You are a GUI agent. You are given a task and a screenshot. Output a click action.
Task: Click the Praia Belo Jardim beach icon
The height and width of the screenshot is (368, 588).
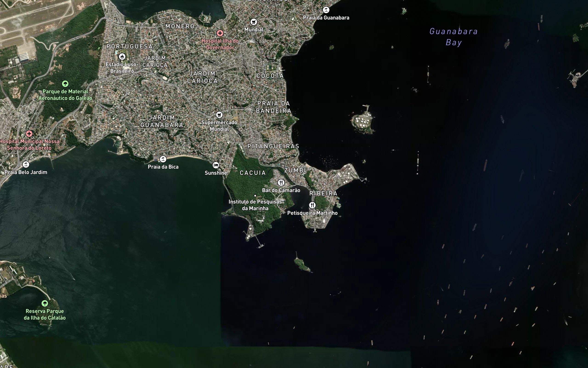[26, 164]
